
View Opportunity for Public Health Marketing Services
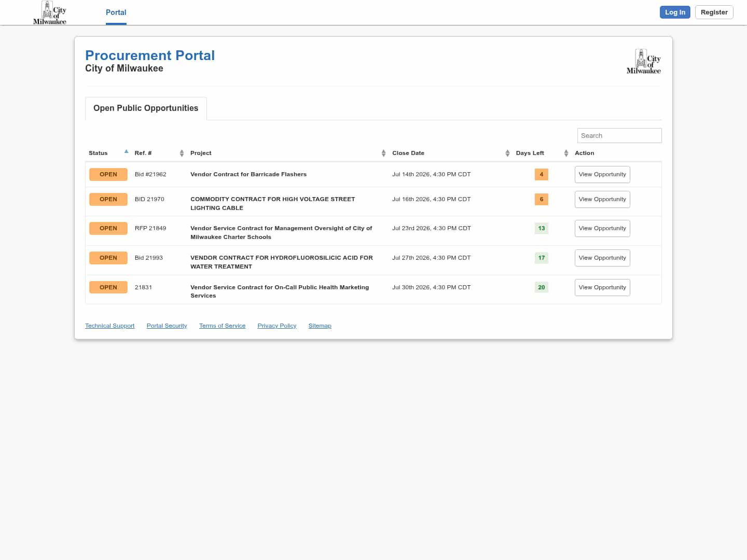pyautogui.click(x=602, y=288)
